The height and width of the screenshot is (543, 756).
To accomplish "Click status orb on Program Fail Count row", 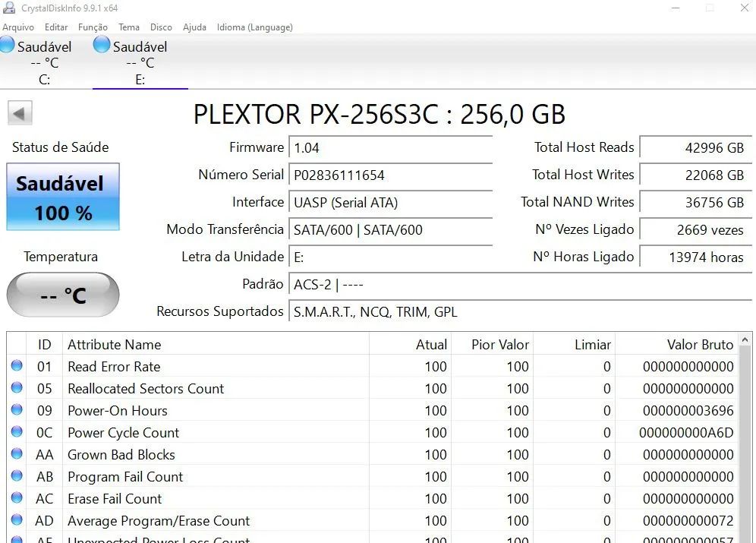I will [x=17, y=476].
